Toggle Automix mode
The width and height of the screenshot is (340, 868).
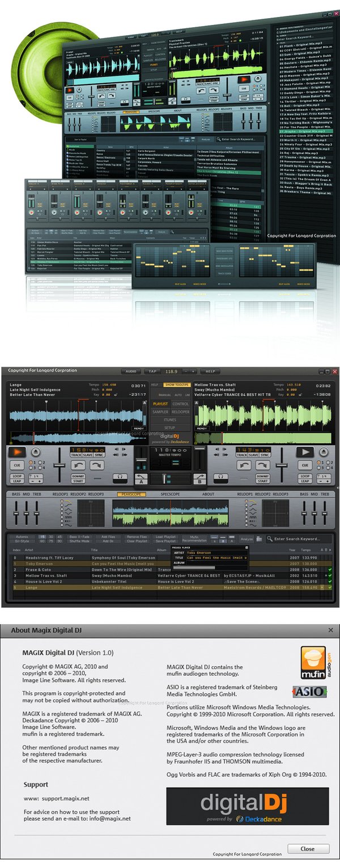pos(22,536)
